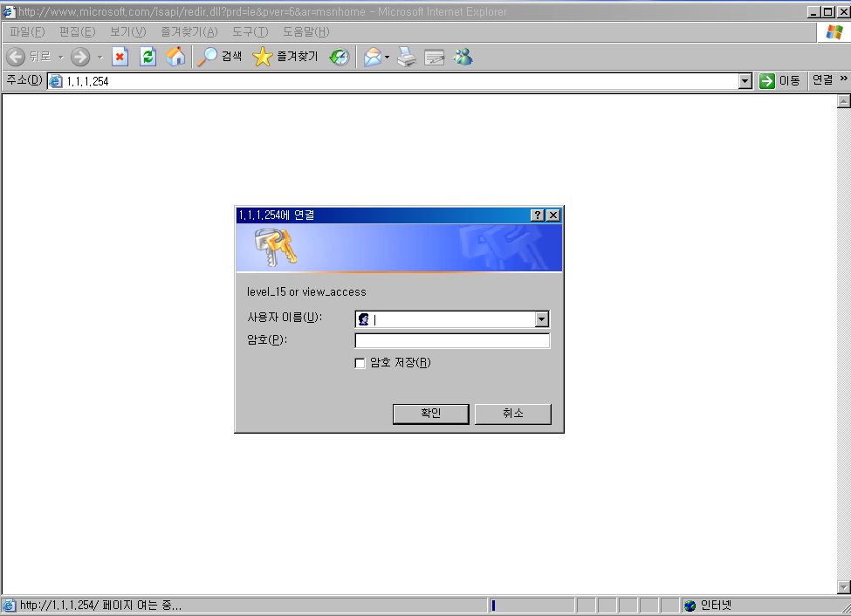Viewport: 851px width, 616px height.
Task: Expand the Mail icon dropdown arrow
Action: [387, 57]
